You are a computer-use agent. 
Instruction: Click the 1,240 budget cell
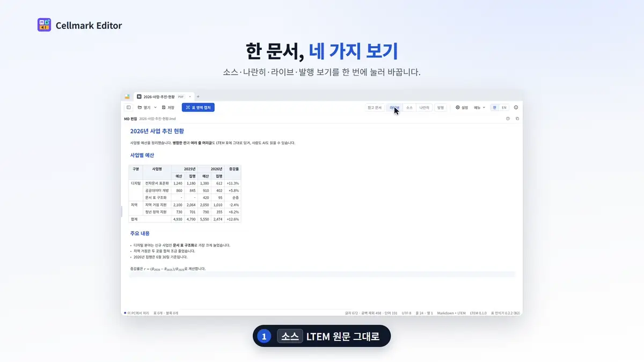pos(178,183)
